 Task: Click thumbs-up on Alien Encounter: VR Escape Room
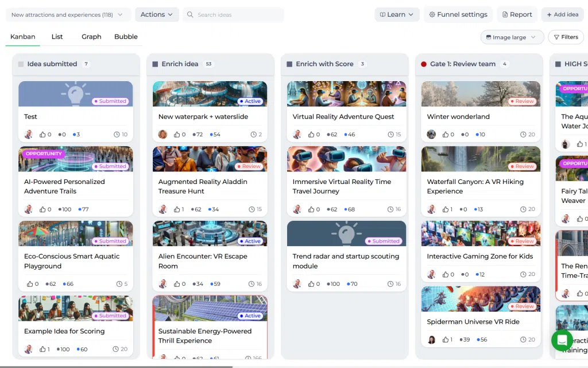(177, 284)
